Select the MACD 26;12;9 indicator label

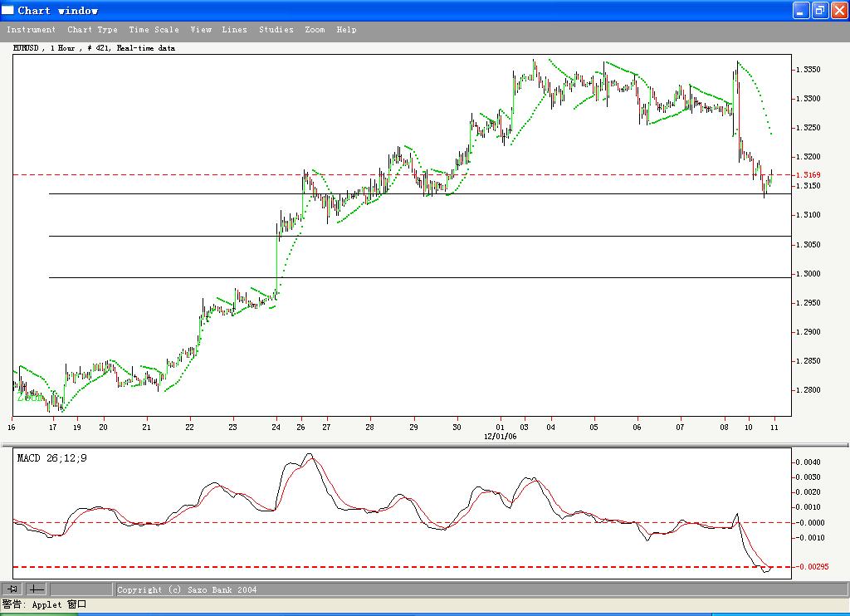(52, 457)
